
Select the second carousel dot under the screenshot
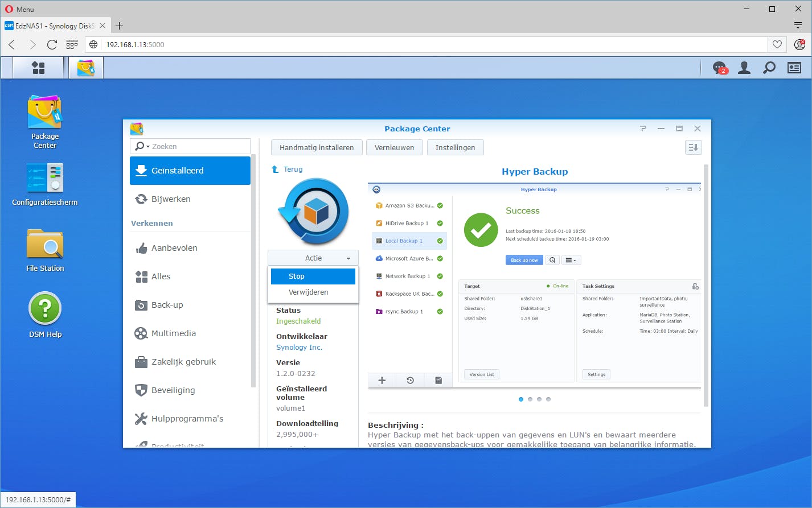[530, 399]
